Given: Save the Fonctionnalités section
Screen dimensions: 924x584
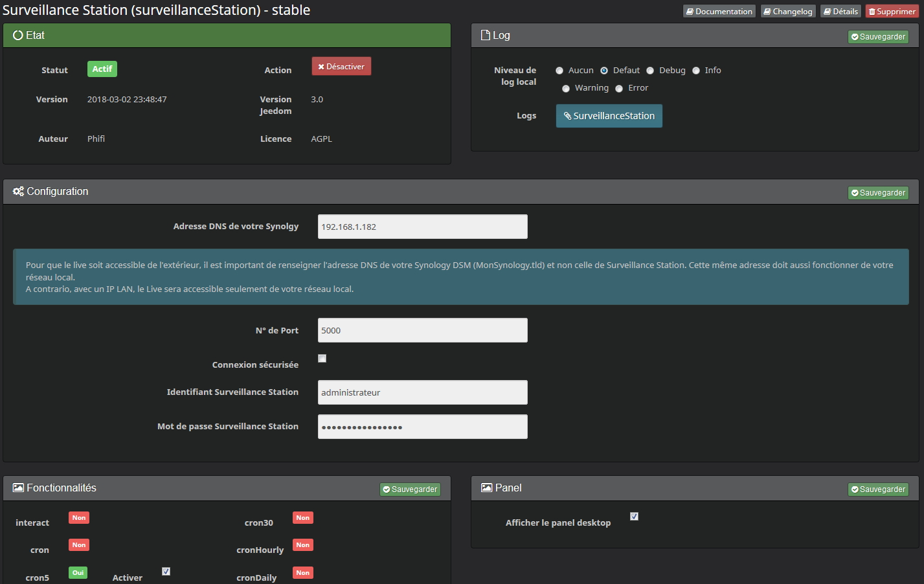Looking at the screenshot, I should point(410,489).
